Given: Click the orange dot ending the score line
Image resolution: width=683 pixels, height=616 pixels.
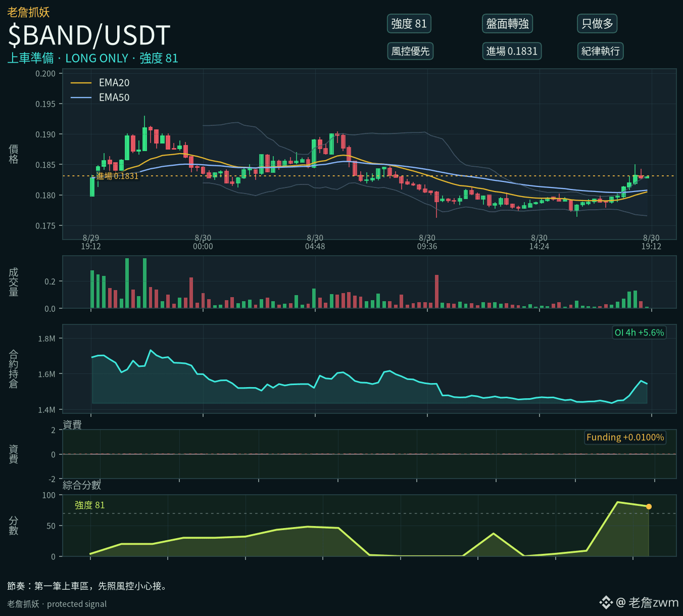Looking at the screenshot, I should pos(649,506).
